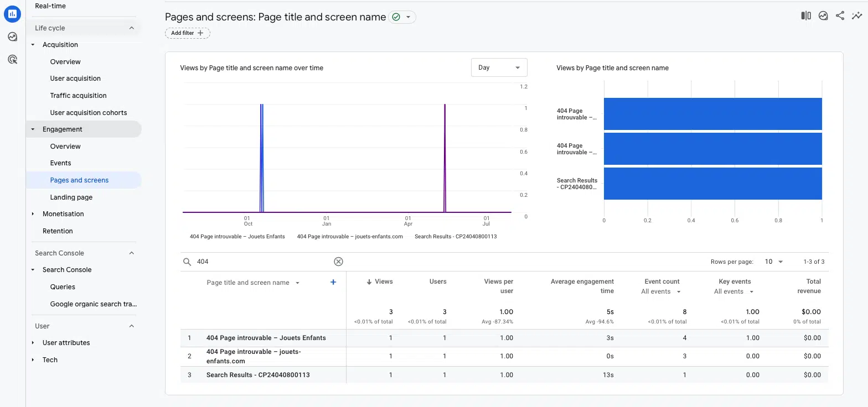Open the Reports icon in left rail
The width and height of the screenshot is (868, 407).
[12, 14]
